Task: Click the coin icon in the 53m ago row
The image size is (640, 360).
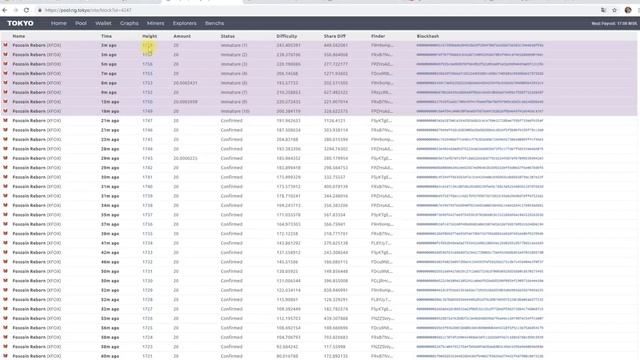Action: pos(5,318)
